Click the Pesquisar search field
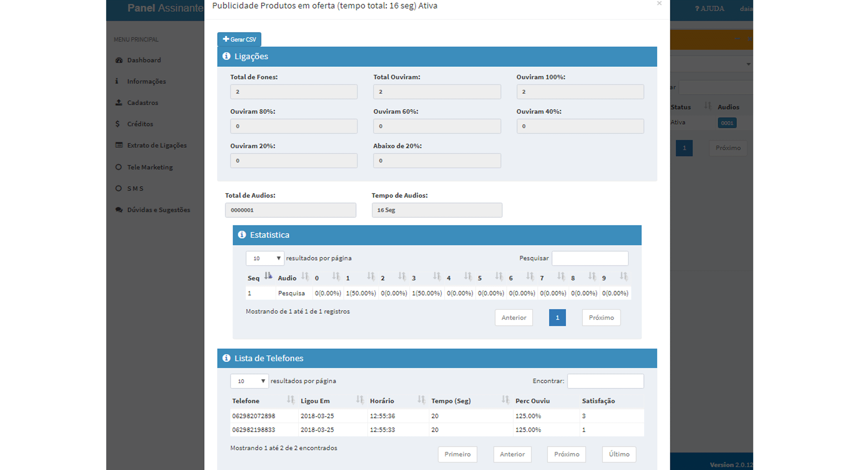Image resolution: width=868 pixels, height=470 pixels. pyautogui.click(x=590, y=258)
